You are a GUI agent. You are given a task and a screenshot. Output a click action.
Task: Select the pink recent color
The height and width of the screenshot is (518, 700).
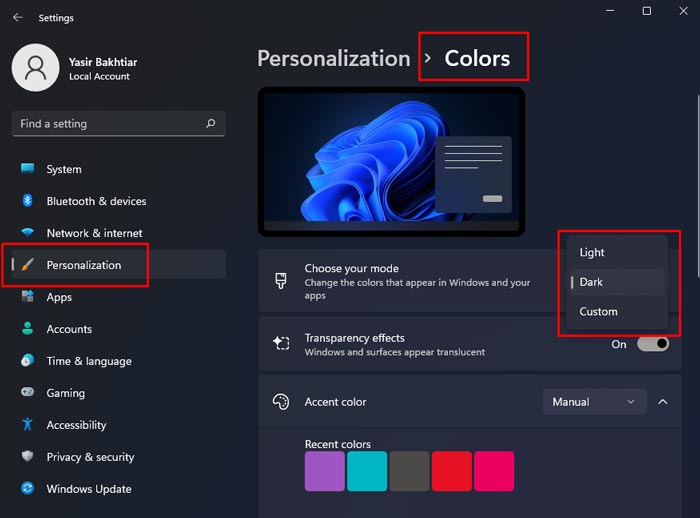point(494,471)
